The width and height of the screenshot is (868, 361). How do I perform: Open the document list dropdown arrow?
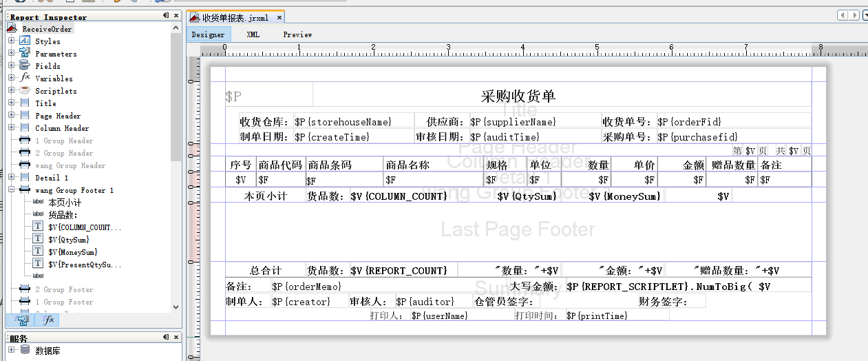[x=865, y=15]
